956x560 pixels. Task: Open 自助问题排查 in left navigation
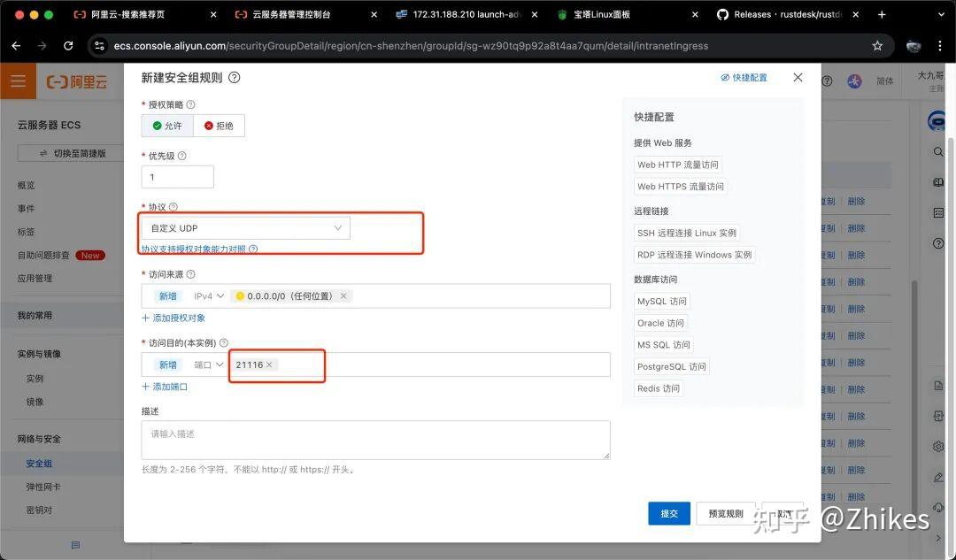(43, 256)
